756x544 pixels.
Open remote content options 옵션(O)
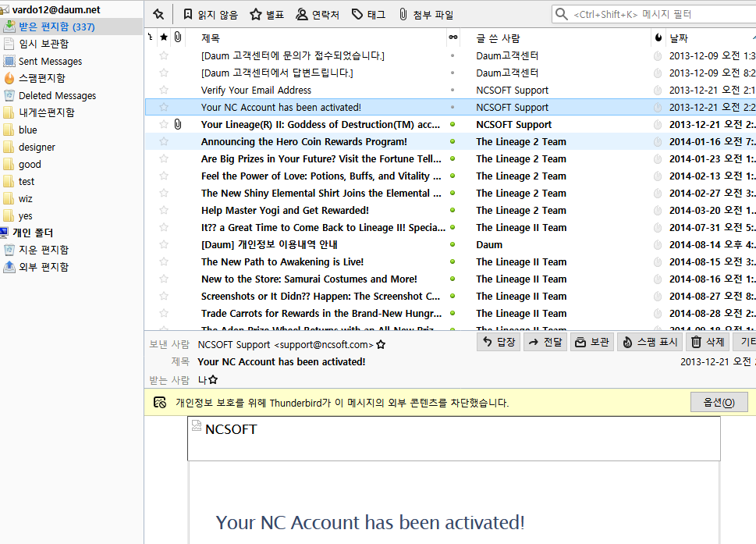(x=719, y=402)
